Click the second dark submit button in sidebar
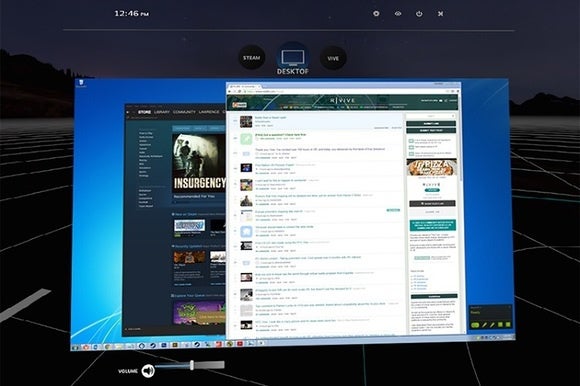The height and width of the screenshot is (386, 580). coord(431,131)
